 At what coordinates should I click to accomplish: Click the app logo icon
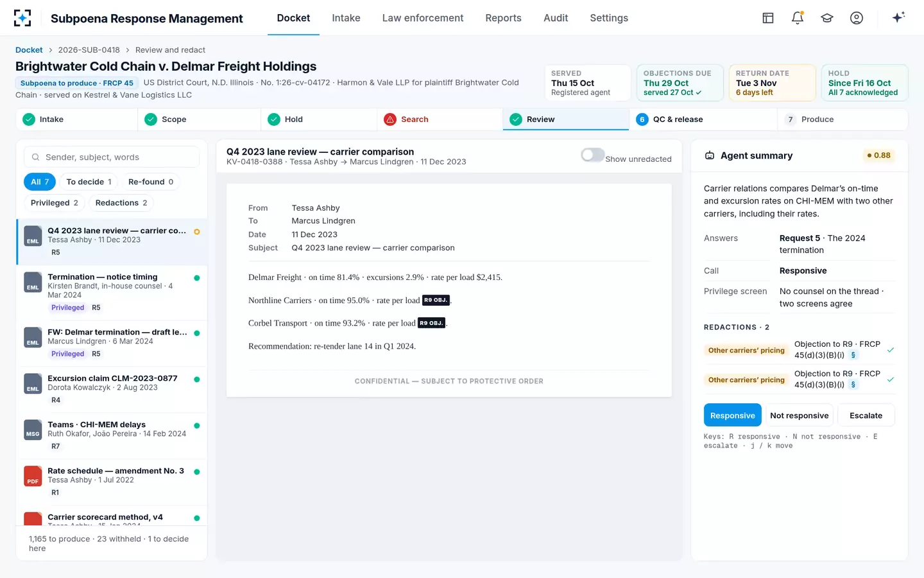point(22,18)
